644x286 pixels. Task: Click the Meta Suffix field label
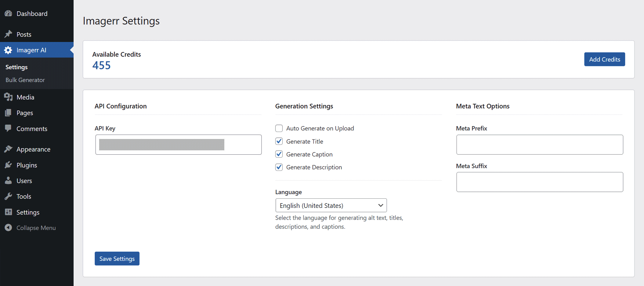[471, 166]
